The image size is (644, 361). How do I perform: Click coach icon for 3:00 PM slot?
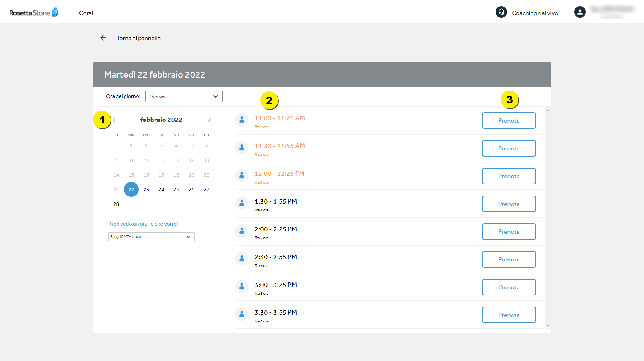[x=242, y=286]
